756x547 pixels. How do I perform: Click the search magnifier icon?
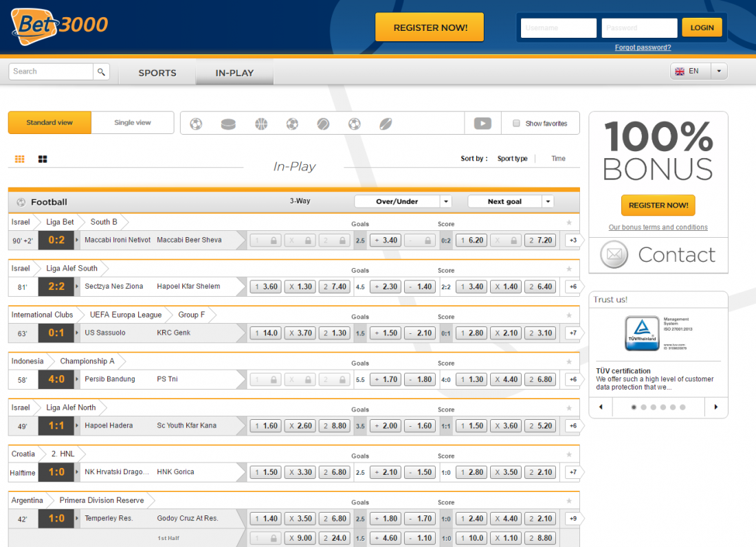pyautogui.click(x=101, y=71)
